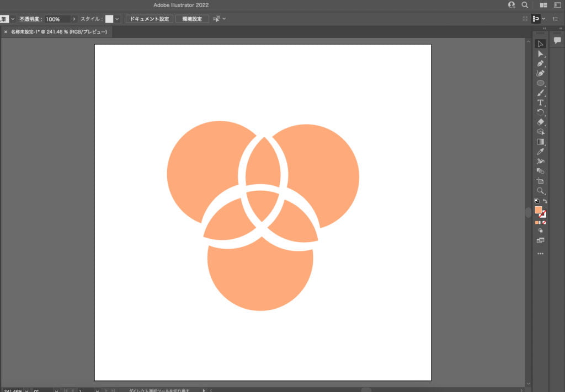Activate the Type tool
The image size is (565, 392).
click(540, 103)
